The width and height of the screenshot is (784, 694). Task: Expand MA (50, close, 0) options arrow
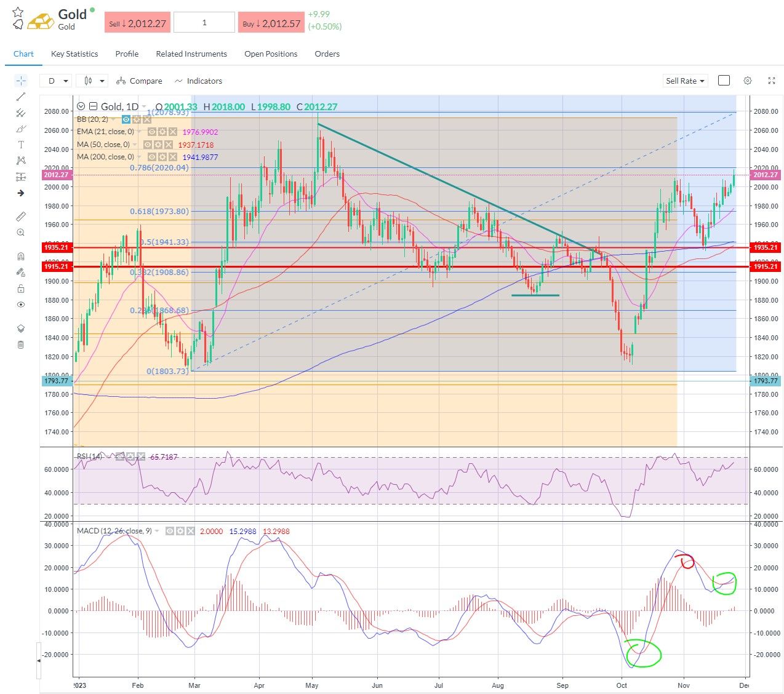click(135, 145)
